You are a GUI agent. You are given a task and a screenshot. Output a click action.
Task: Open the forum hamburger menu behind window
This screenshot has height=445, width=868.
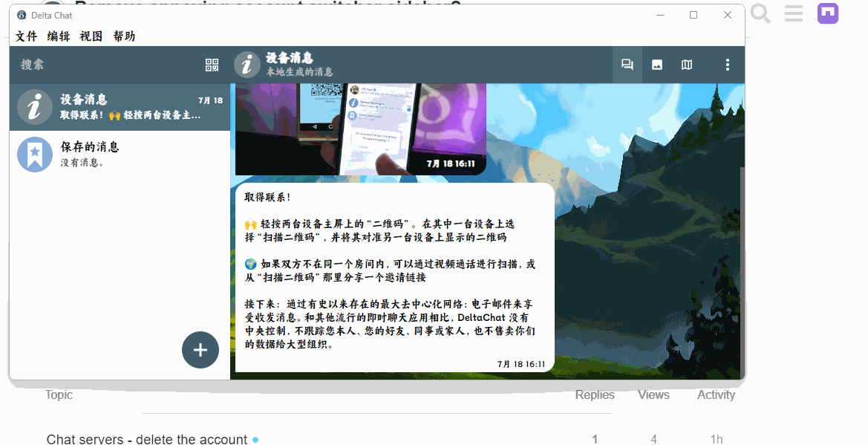coord(793,13)
